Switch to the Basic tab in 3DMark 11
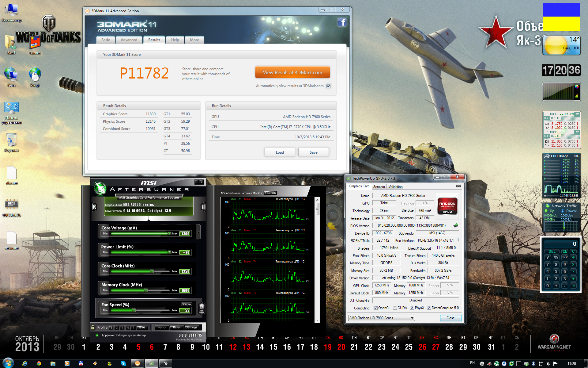The height and width of the screenshot is (368, 588). pos(106,40)
